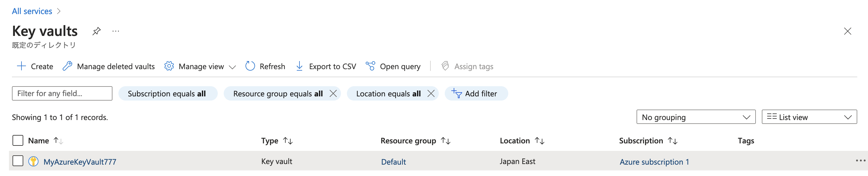Click the Refresh icon
Image resolution: width=868 pixels, height=176 pixels.
pyautogui.click(x=250, y=66)
